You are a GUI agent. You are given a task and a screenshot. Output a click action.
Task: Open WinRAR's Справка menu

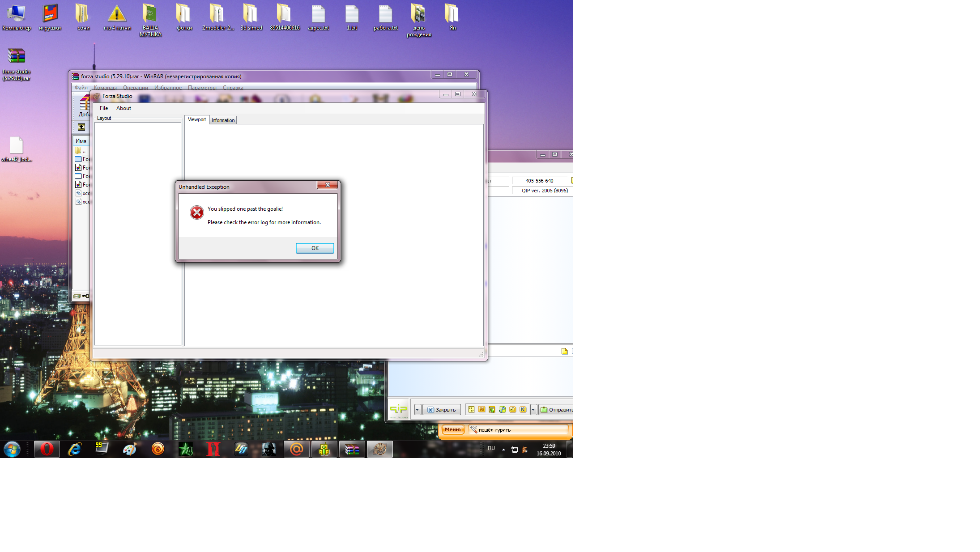(233, 88)
